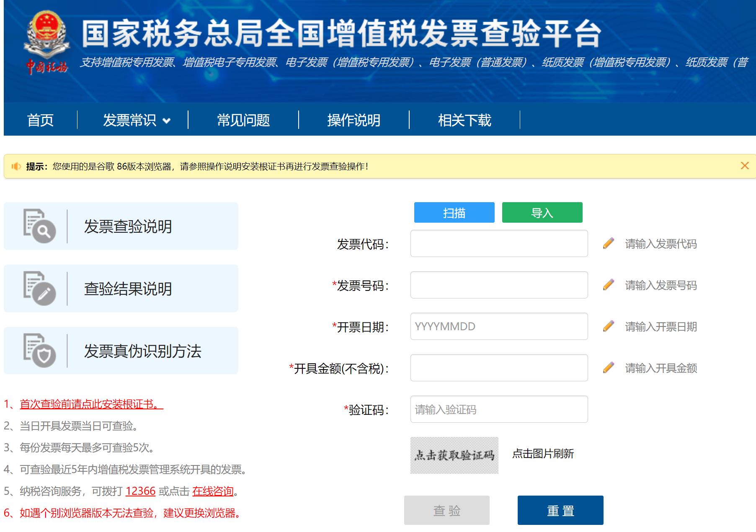
Task: Click the pencil document icon for 查验结果说明
Action: (x=39, y=288)
